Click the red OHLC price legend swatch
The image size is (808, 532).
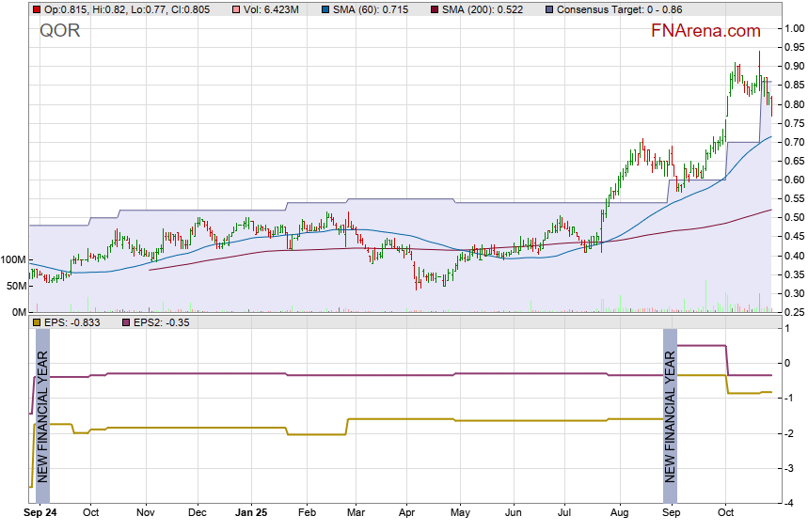coord(37,9)
